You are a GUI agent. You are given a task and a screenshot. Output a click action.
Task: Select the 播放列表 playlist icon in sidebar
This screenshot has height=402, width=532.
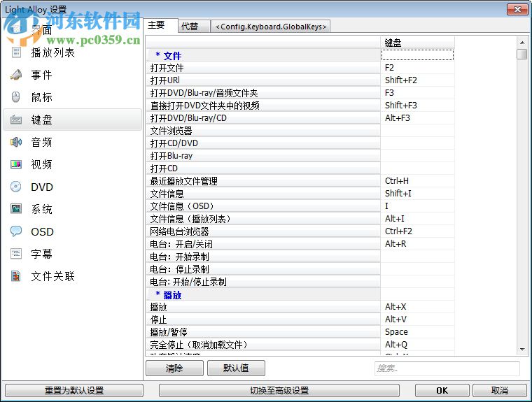point(16,52)
